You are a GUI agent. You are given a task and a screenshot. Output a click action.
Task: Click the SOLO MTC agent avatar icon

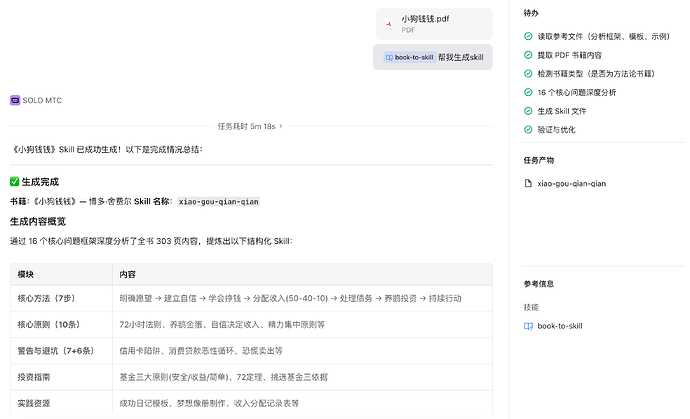coord(15,100)
